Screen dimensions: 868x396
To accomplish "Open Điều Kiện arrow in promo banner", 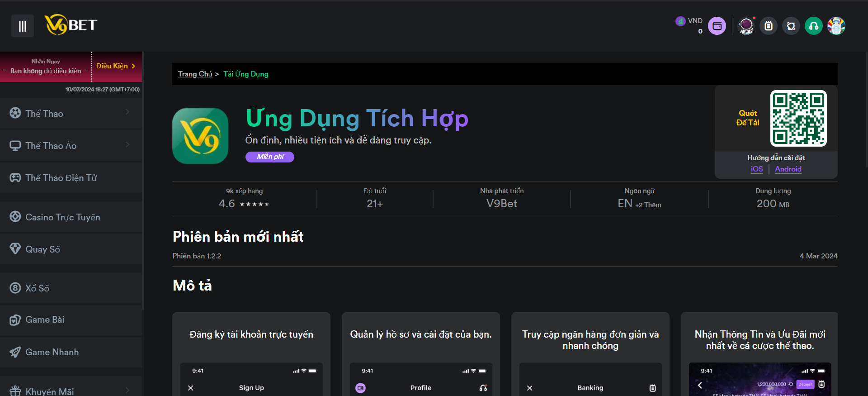I will (x=133, y=66).
